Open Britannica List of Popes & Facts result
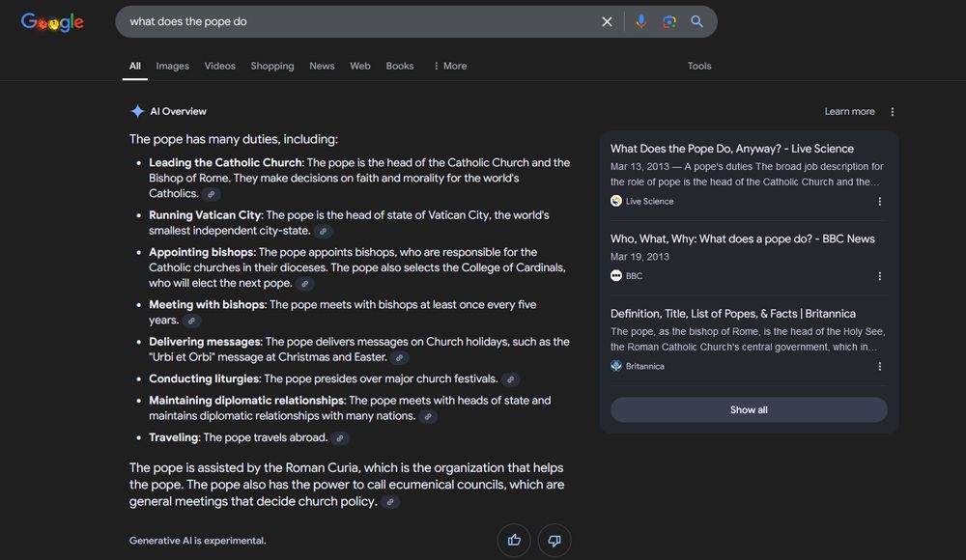The height and width of the screenshot is (560, 966). (x=733, y=314)
